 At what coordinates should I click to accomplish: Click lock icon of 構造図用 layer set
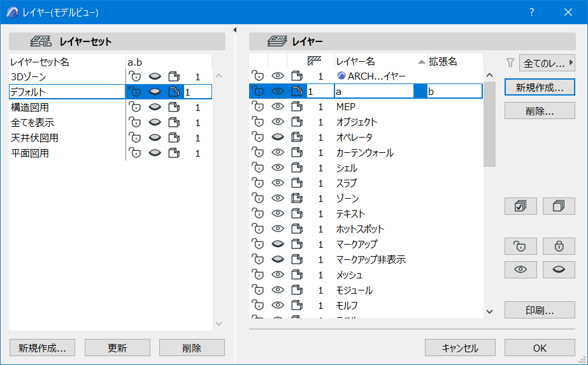point(135,107)
